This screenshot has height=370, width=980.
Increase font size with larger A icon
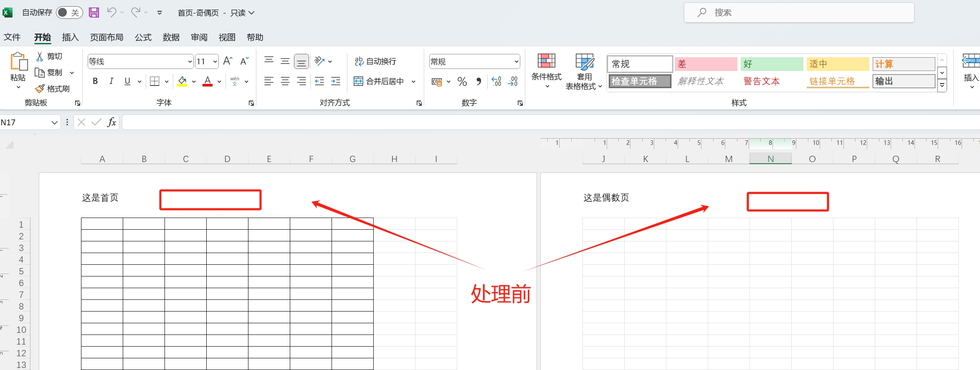click(x=228, y=61)
